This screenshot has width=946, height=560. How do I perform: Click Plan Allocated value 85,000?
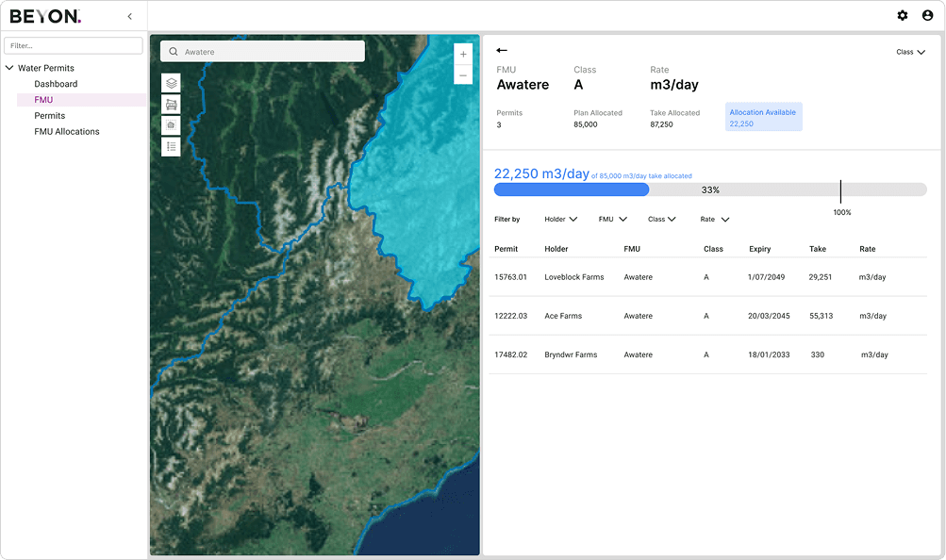click(585, 124)
